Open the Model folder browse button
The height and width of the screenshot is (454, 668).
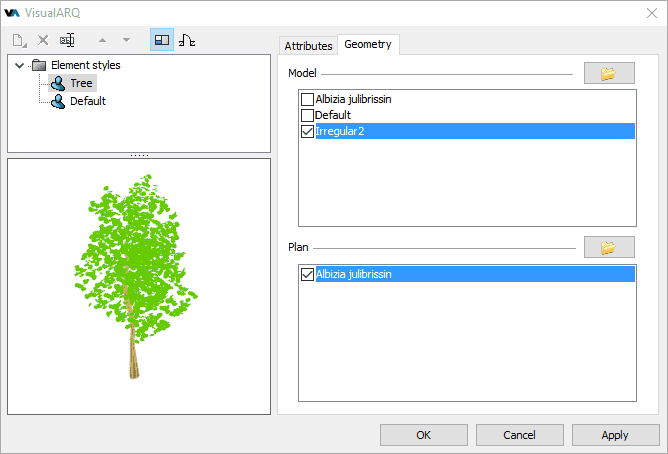click(609, 73)
